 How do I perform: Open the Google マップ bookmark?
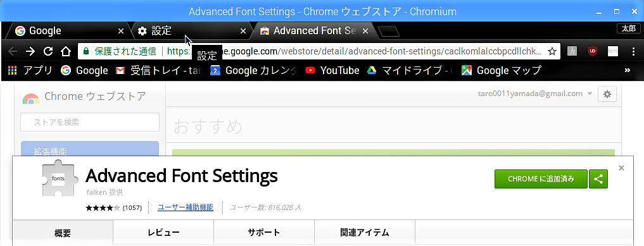point(501,71)
